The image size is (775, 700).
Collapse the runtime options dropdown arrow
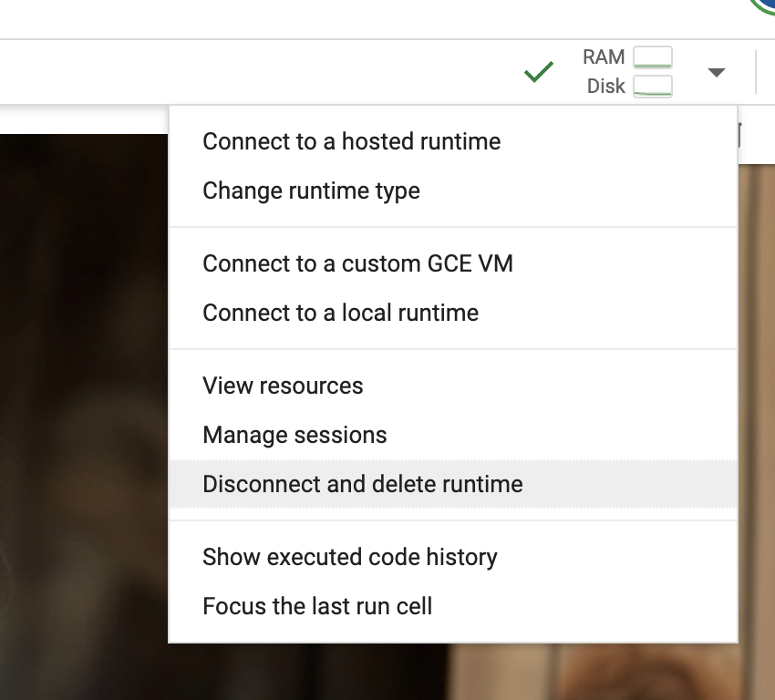coord(716,73)
